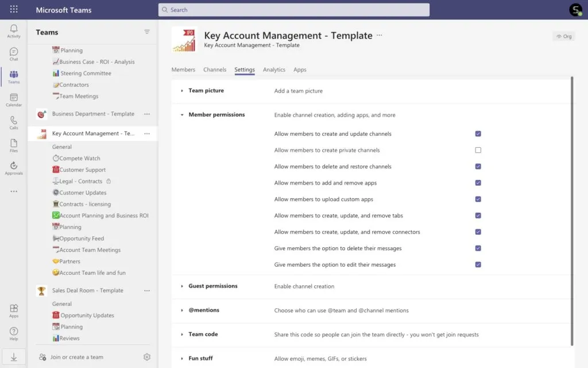Open the app launcher waffle icon

14,9
